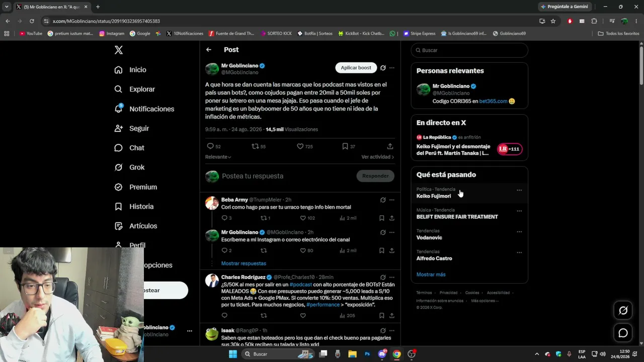The height and width of the screenshot is (362, 644).
Task: Open the more options menu on the main post
Action: point(392,68)
